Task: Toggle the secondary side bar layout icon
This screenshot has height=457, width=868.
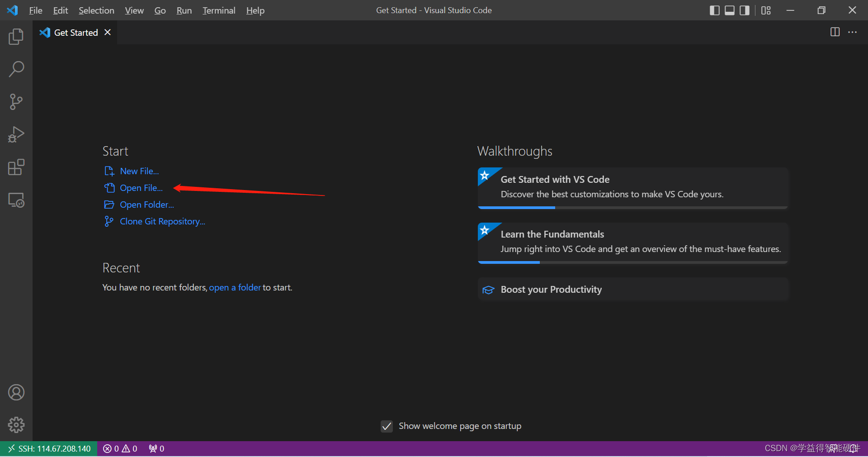Action: [x=745, y=10]
